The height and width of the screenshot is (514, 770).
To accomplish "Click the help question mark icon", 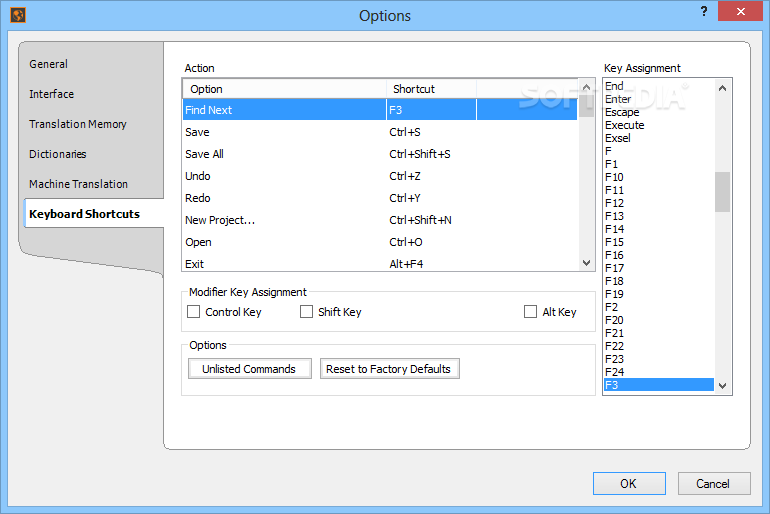I will 704,11.
